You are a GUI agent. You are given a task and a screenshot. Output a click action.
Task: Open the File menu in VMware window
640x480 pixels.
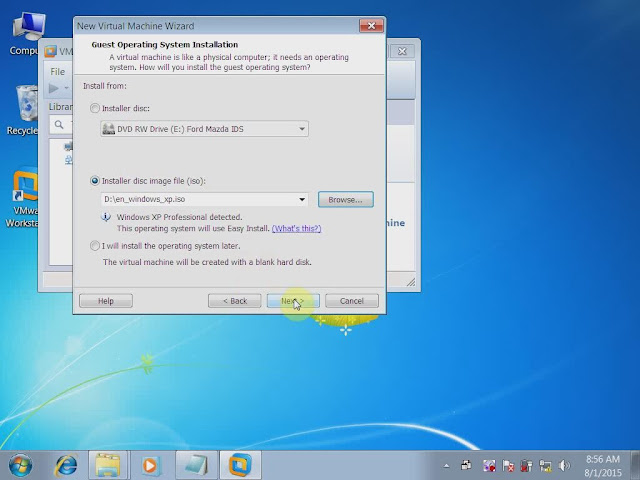click(x=58, y=71)
